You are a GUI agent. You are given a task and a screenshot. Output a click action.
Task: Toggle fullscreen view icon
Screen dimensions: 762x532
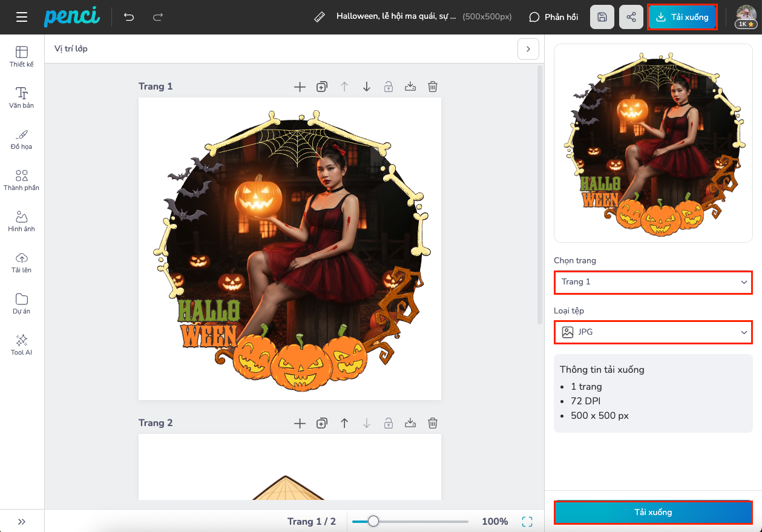pyautogui.click(x=527, y=521)
